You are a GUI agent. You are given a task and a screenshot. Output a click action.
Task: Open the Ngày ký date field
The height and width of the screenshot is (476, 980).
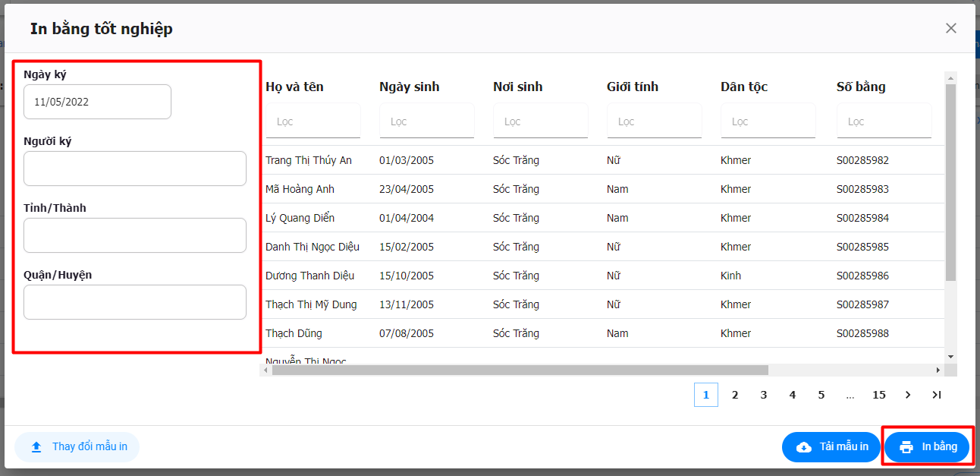[x=97, y=102]
